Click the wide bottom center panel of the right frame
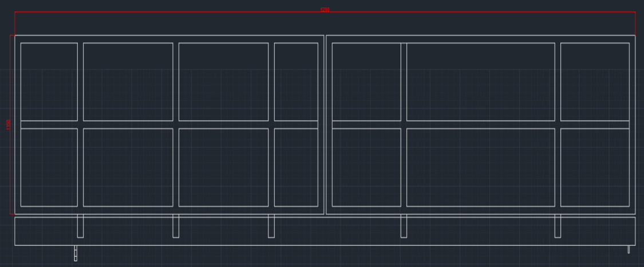The image size is (644, 267). pyautogui.click(x=481, y=167)
